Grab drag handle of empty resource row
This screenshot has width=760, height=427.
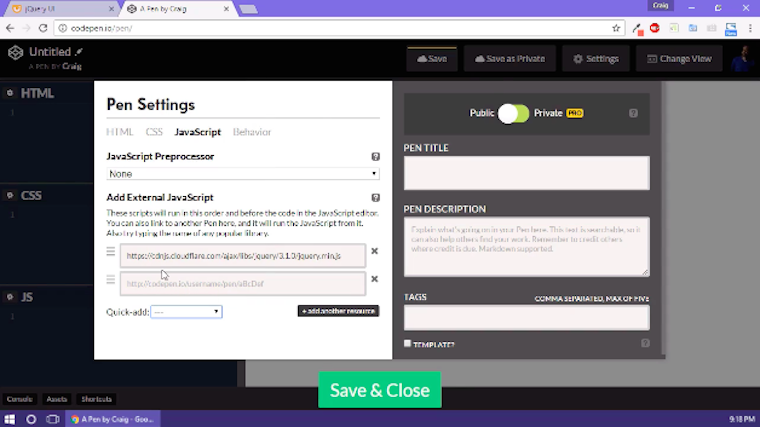pyautogui.click(x=111, y=279)
